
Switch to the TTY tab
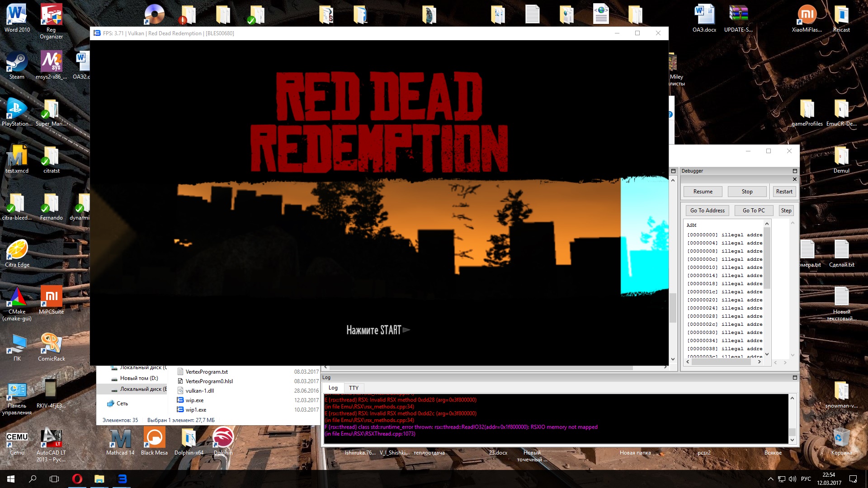tap(354, 388)
